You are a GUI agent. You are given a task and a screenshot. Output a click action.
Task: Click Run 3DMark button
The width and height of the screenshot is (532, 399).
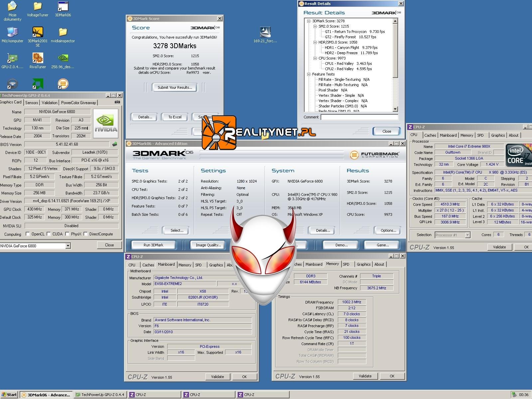pos(153,245)
